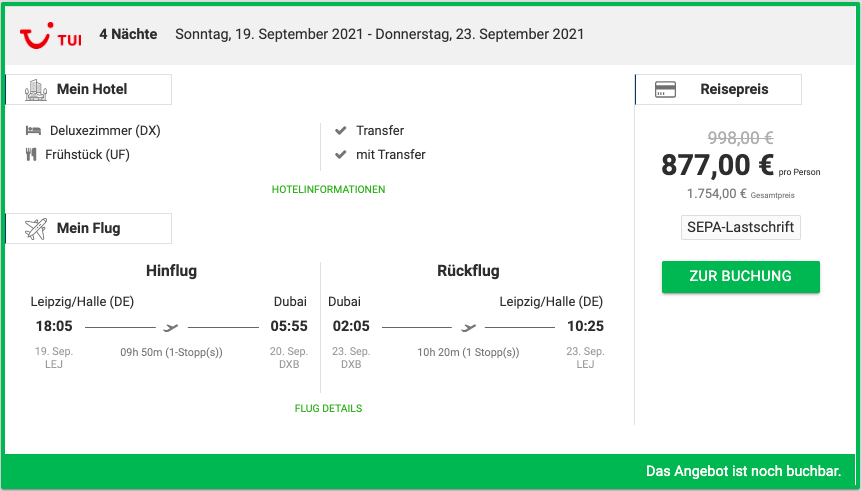Click the green 'Das Angebot ist noch buchbar' bar
The width and height of the screenshot is (862, 491).
[x=431, y=471]
